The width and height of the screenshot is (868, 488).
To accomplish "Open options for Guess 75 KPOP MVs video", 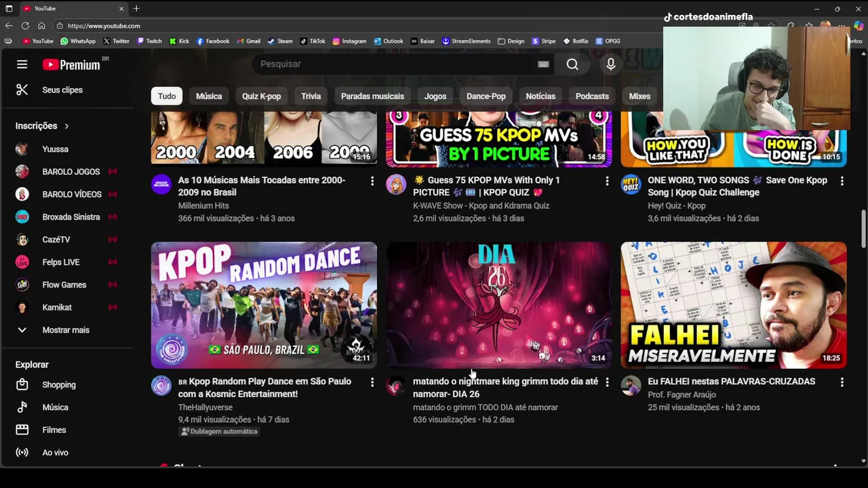I will click(607, 181).
